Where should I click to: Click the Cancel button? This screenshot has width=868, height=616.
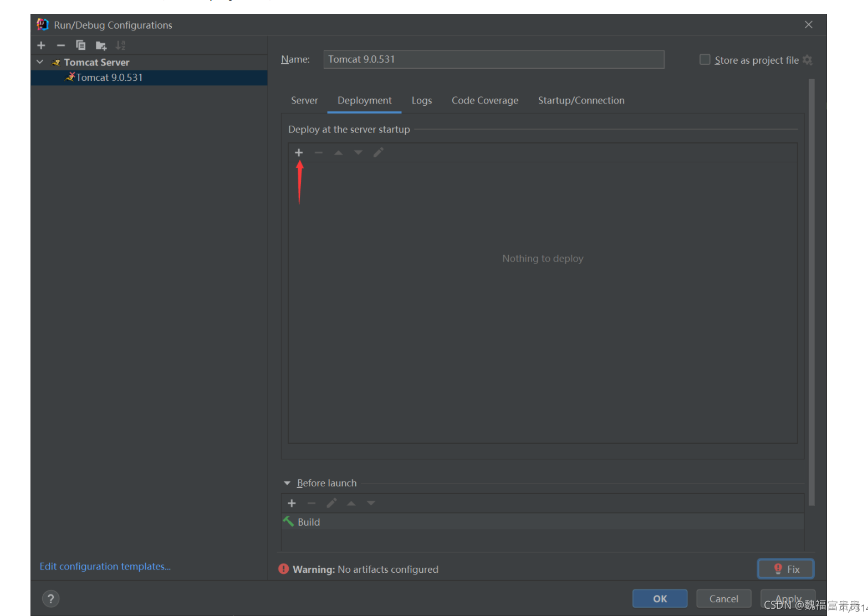[x=724, y=599]
